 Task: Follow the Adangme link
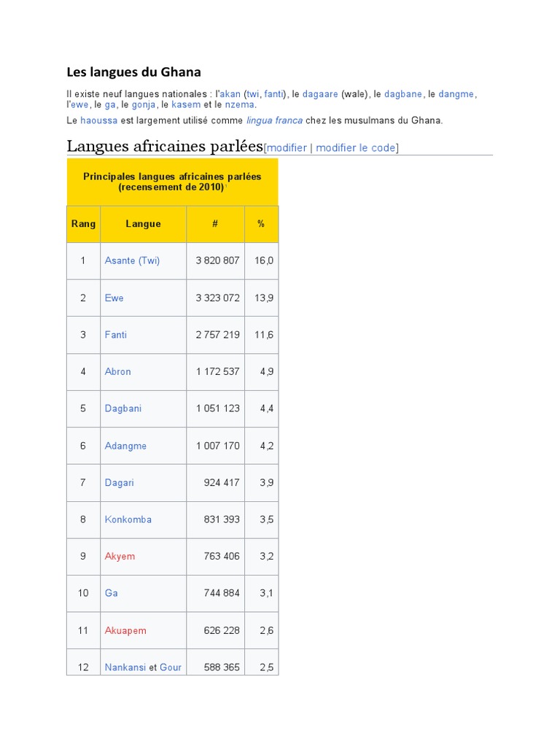pyautogui.click(x=125, y=446)
